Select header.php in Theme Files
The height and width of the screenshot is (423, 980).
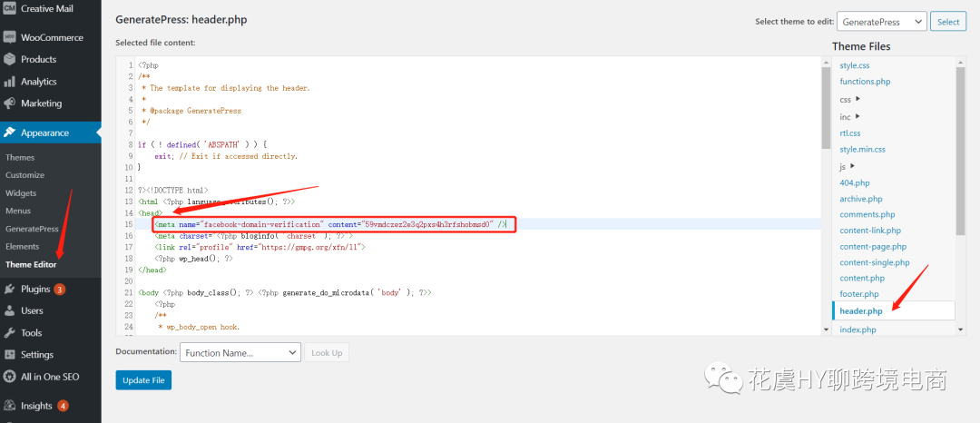coord(893,310)
